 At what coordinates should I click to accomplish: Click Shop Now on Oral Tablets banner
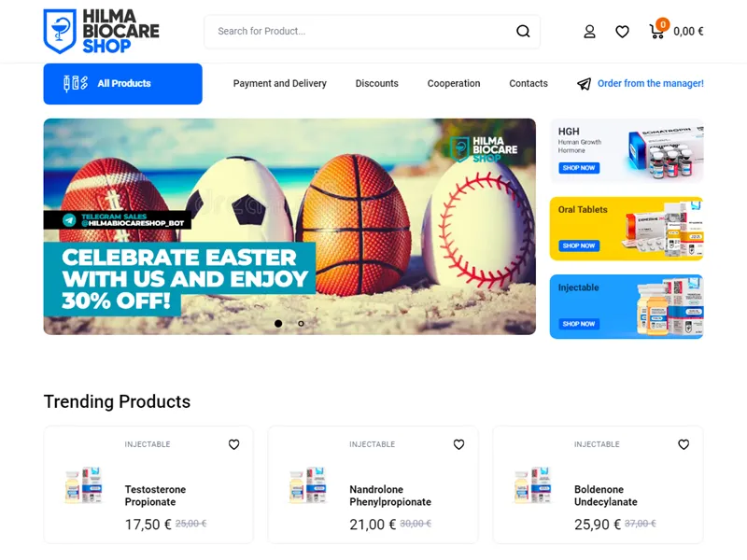pos(579,245)
